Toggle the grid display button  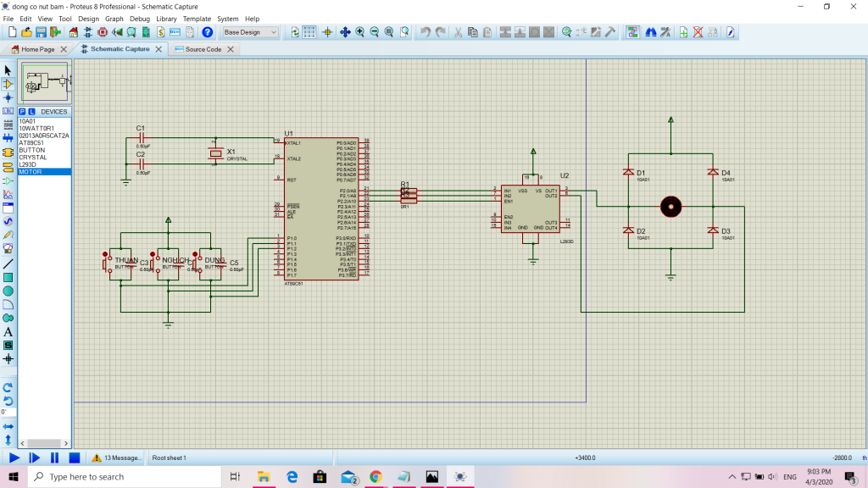[310, 32]
